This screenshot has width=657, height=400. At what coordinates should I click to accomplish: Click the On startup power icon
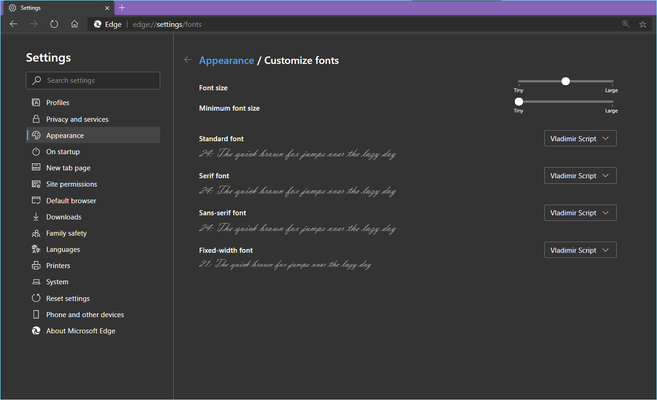(36, 151)
